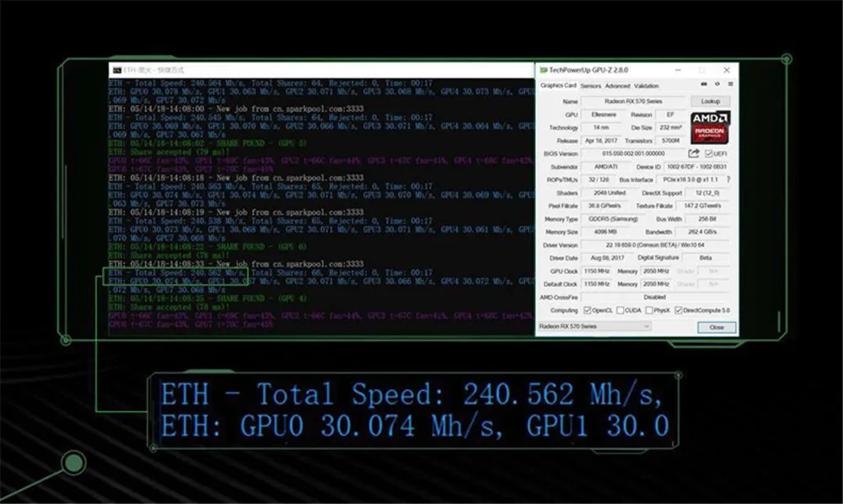Toggle the PhysX checkbox
Viewport: 843px width, 504px height.
click(649, 310)
